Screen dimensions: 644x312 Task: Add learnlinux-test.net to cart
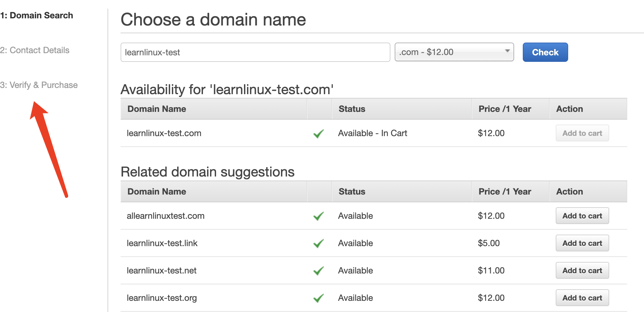[582, 271]
